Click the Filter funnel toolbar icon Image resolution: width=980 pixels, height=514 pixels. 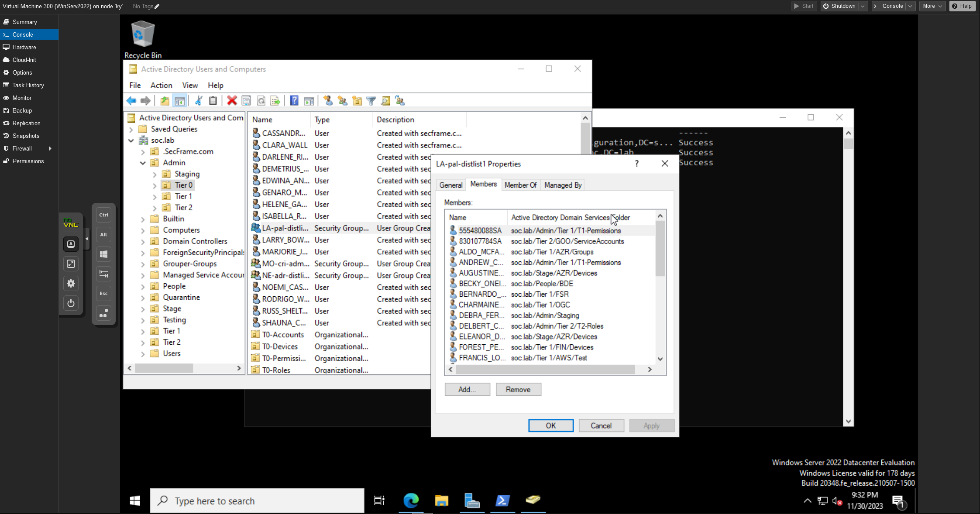tap(371, 101)
